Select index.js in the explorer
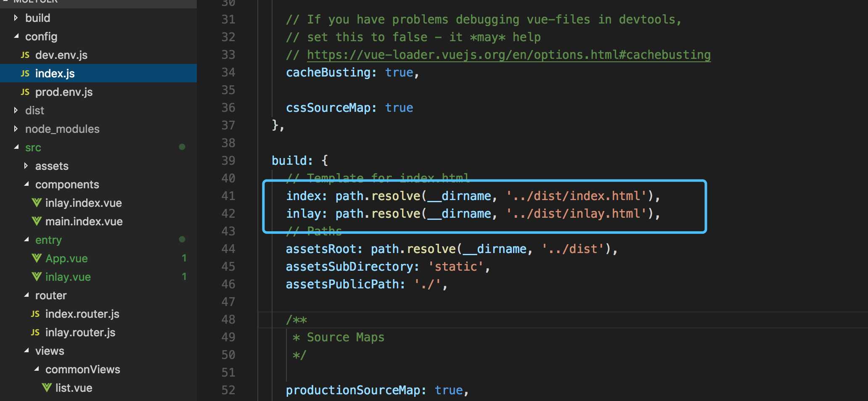Image resolution: width=868 pixels, height=401 pixels. pyautogui.click(x=55, y=74)
